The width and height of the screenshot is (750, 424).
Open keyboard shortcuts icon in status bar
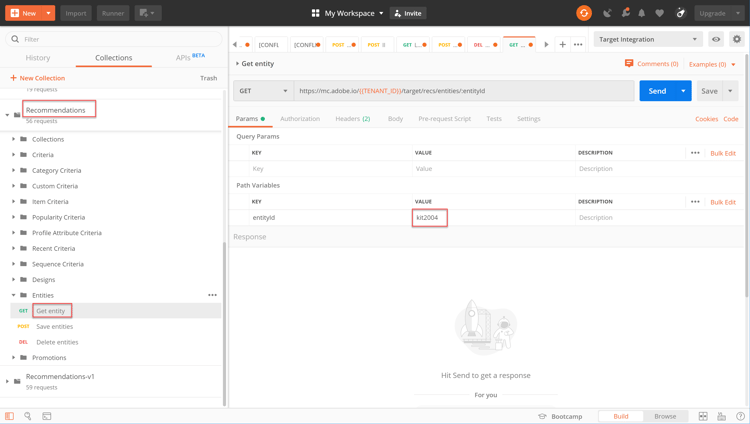pos(721,416)
